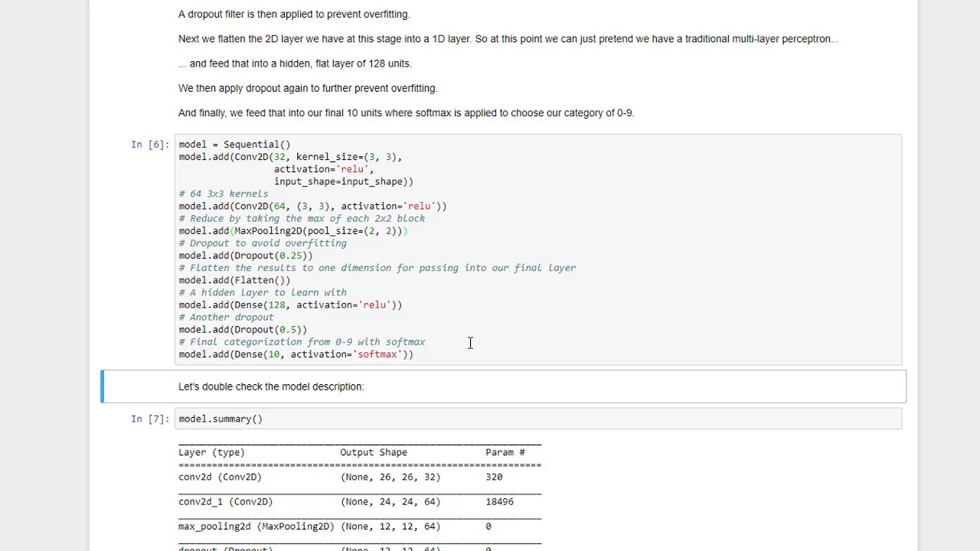Click the 'We then apply dropout again' paragraph
980x551 pixels.
tap(307, 88)
